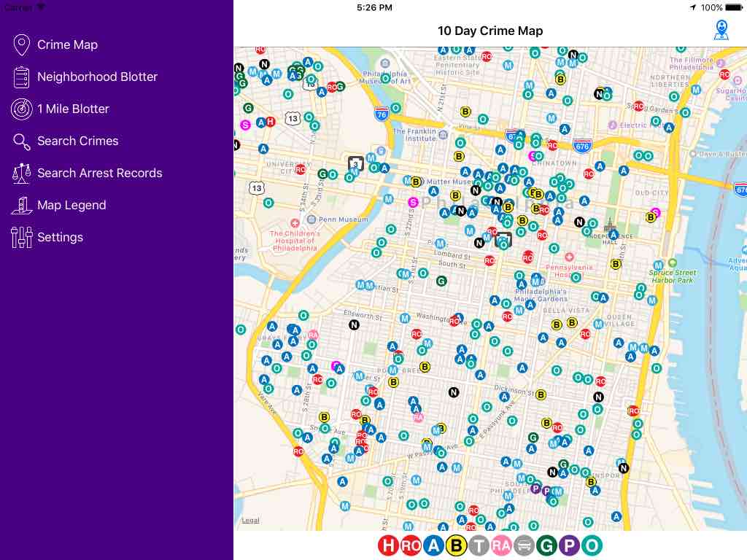Tap the Interstate 76 highway shield
The height and width of the screenshot is (560, 747).
coord(381,114)
